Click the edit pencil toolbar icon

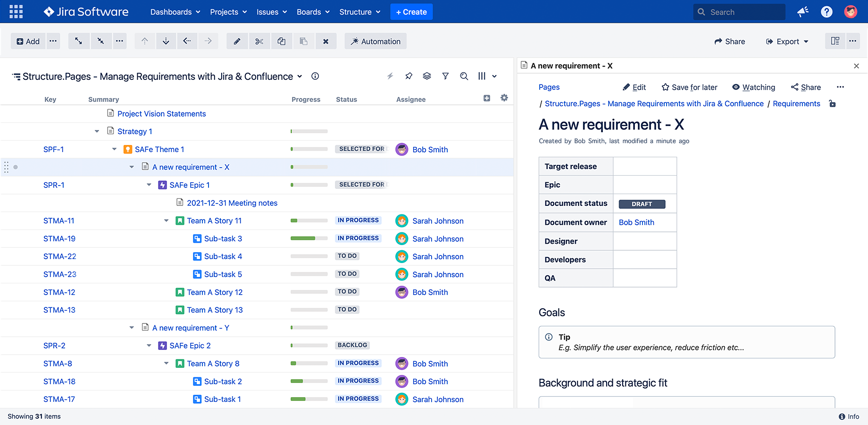coord(237,41)
